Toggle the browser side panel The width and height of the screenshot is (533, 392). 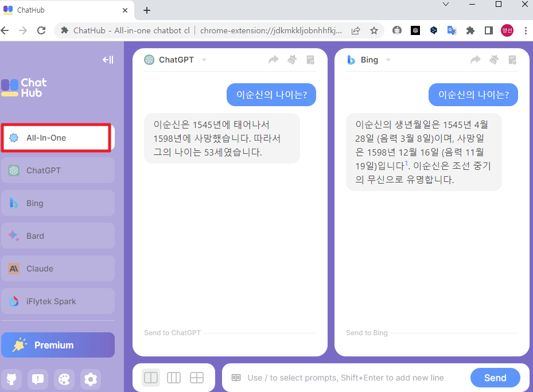pos(489,30)
